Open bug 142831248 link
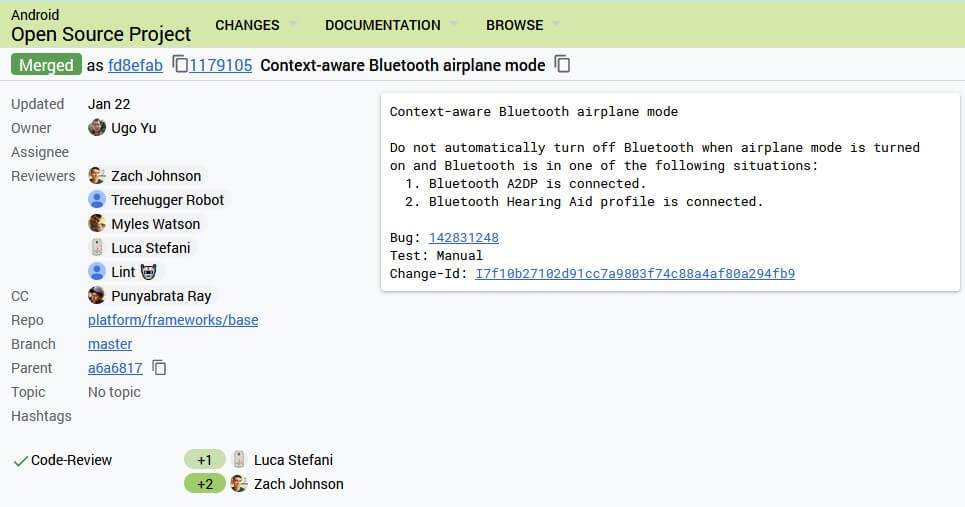Viewport: 965px width, 507px height. pyautogui.click(x=463, y=237)
